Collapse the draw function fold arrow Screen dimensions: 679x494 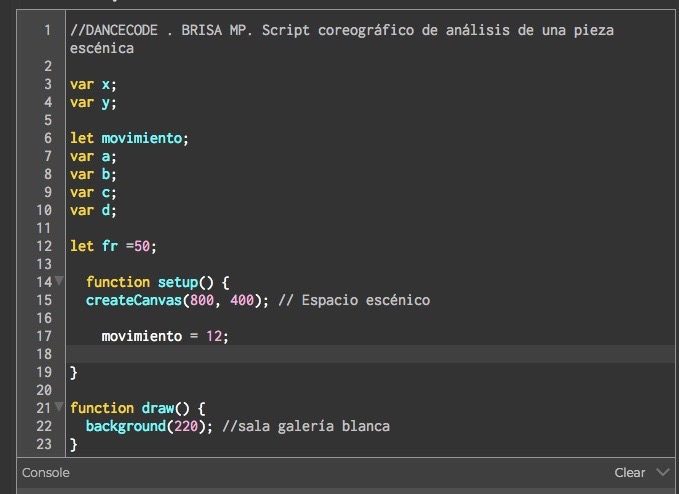point(59,407)
